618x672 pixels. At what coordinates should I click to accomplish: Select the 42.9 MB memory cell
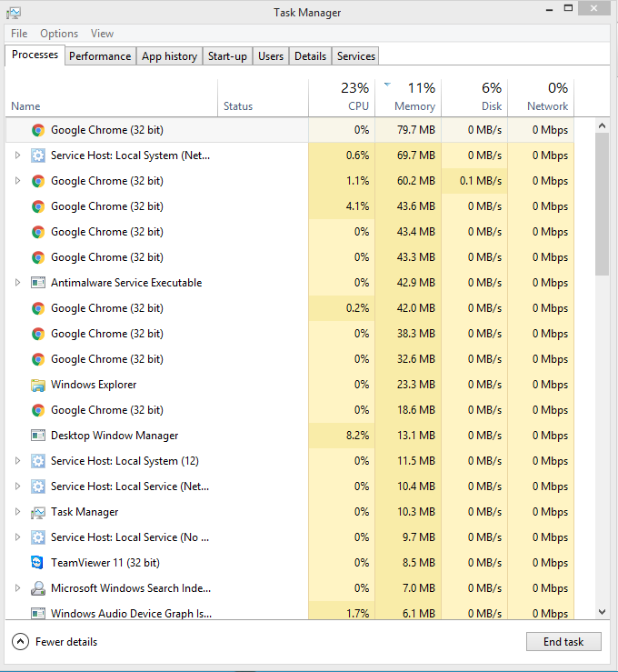click(408, 283)
